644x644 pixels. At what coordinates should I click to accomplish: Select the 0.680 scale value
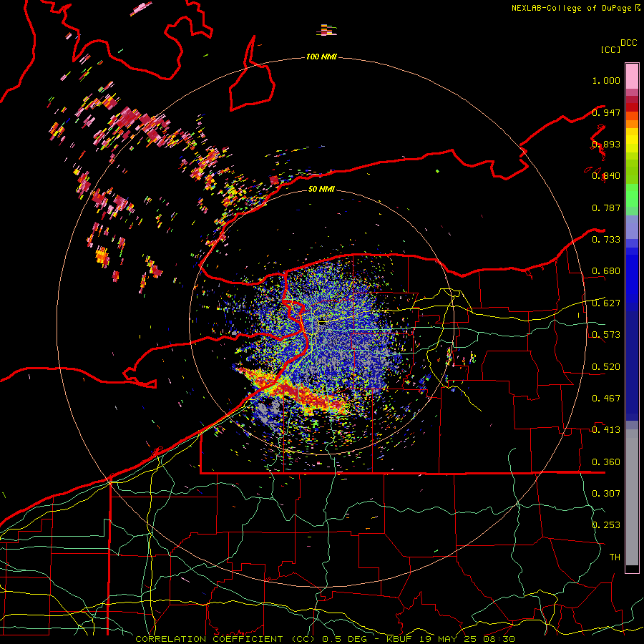pyautogui.click(x=606, y=271)
